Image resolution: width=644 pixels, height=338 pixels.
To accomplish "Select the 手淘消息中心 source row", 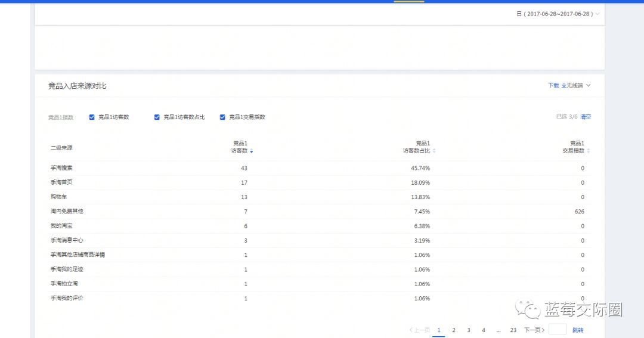I will click(320, 240).
